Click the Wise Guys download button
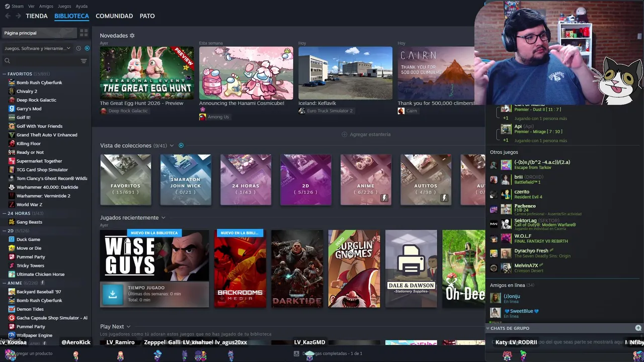The image size is (644, 362). coord(113,294)
